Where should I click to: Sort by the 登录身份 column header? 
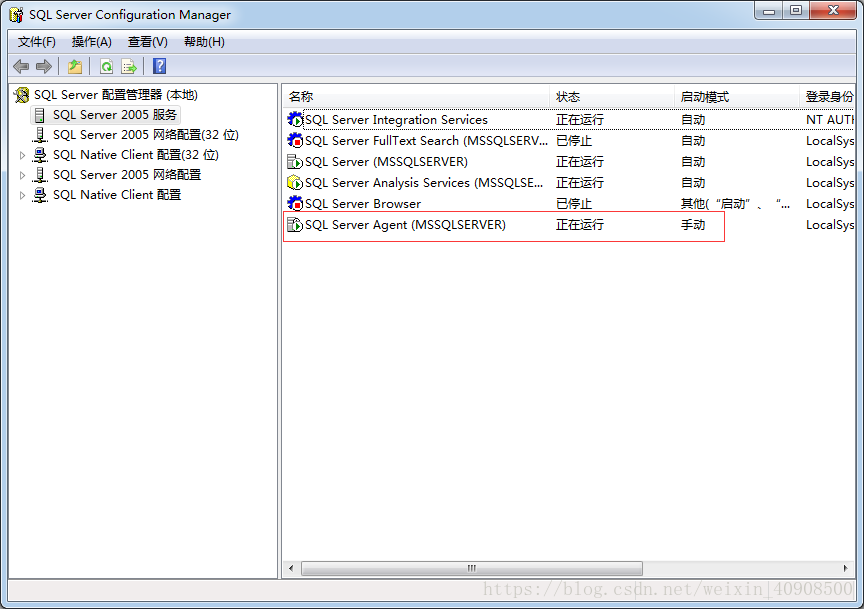(828, 97)
